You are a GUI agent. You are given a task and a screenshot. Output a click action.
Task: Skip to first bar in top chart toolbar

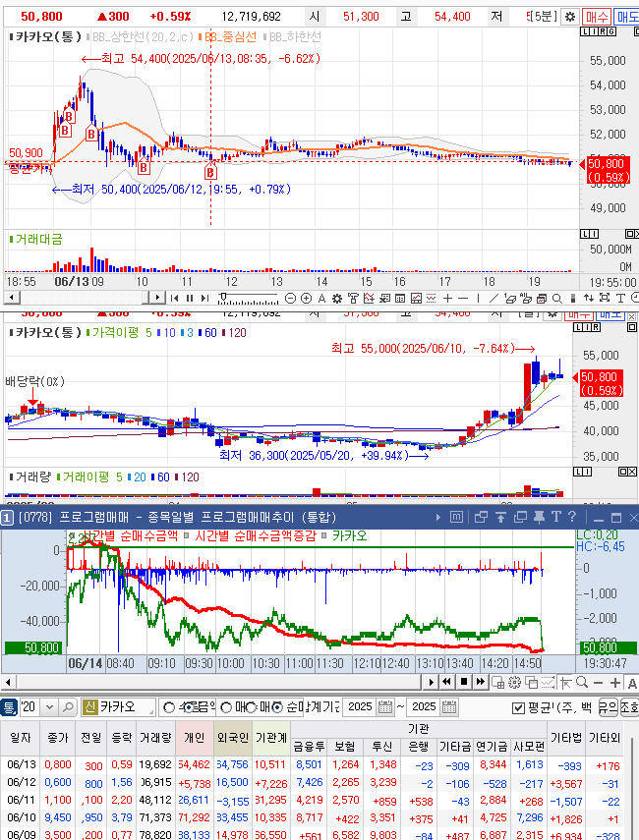pyautogui.click(x=174, y=298)
